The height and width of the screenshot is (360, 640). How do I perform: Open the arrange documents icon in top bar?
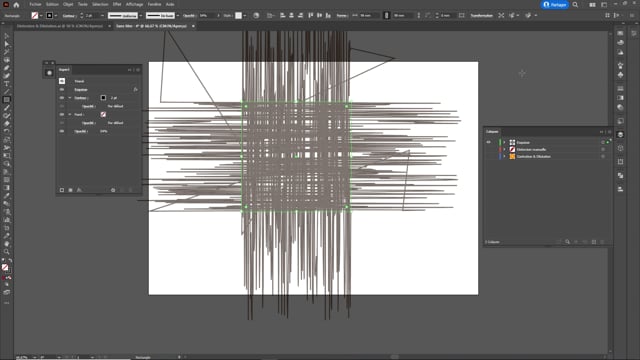[592, 5]
